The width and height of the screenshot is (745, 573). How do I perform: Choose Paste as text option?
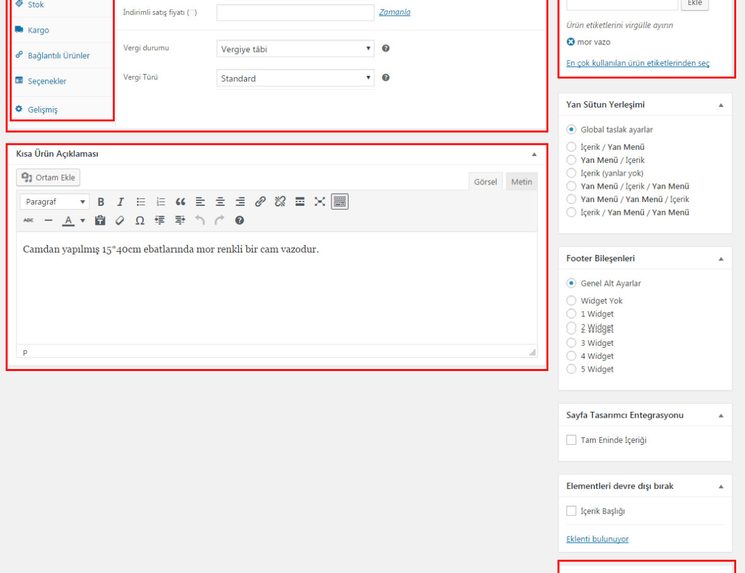tap(100, 220)
